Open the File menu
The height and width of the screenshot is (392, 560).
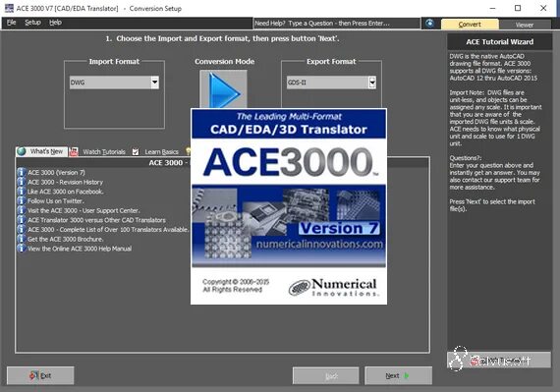click(12, 23)
